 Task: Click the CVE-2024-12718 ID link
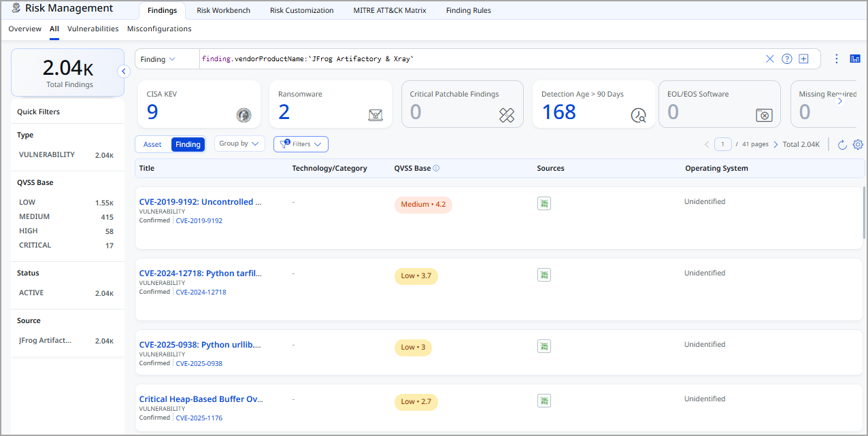pos(201,292)
